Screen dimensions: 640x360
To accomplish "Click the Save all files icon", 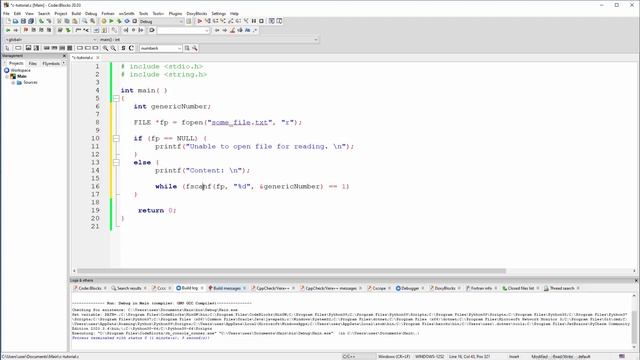I will [31, 21].
